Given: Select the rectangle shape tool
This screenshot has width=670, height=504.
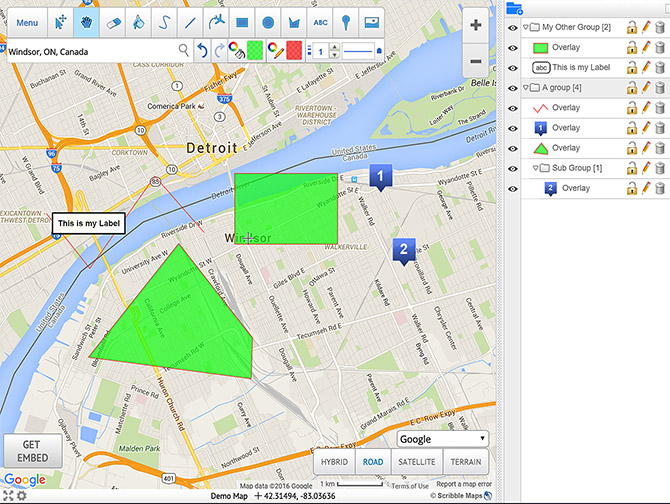Looking at the screenshot, I should point(241,22).
